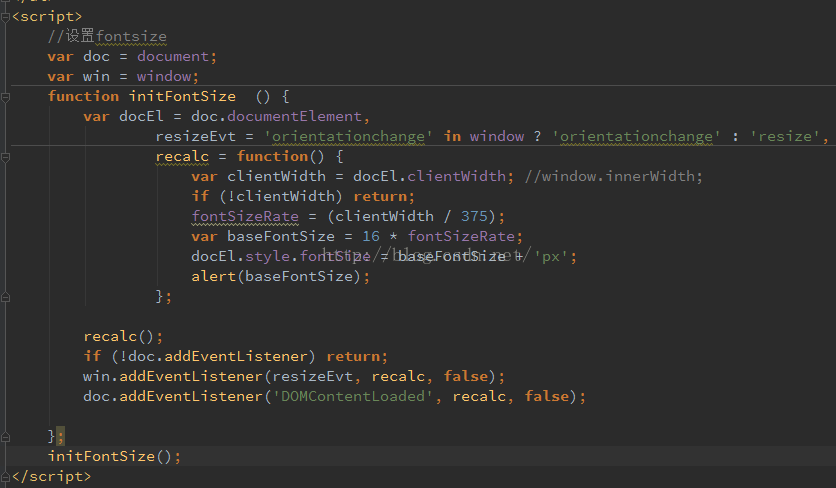Screen dimensions: 836x488
Task: Click 'win.addEventListener' call
Action: coord(173,377)
